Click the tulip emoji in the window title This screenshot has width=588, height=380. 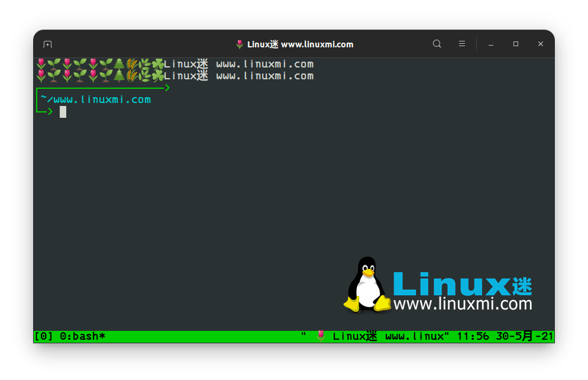pos(240,44)
